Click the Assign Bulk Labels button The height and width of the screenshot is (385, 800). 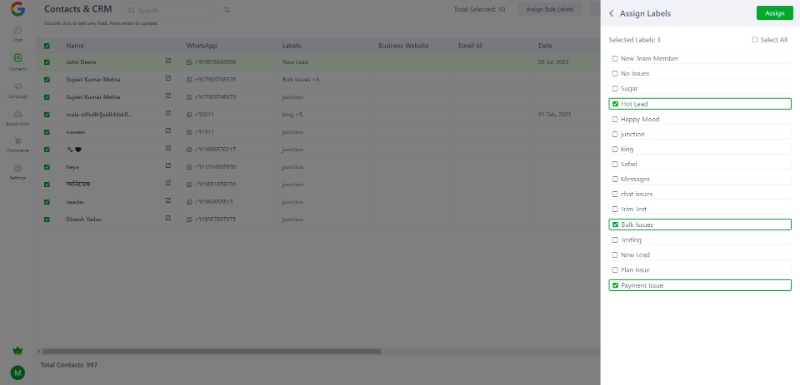pos(549,10)
